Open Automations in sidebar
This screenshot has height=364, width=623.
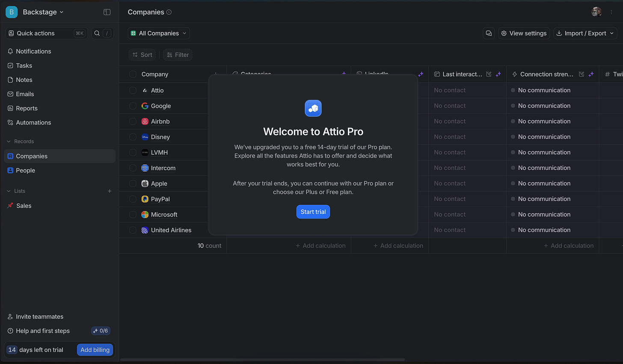click(x=60, y=122)
